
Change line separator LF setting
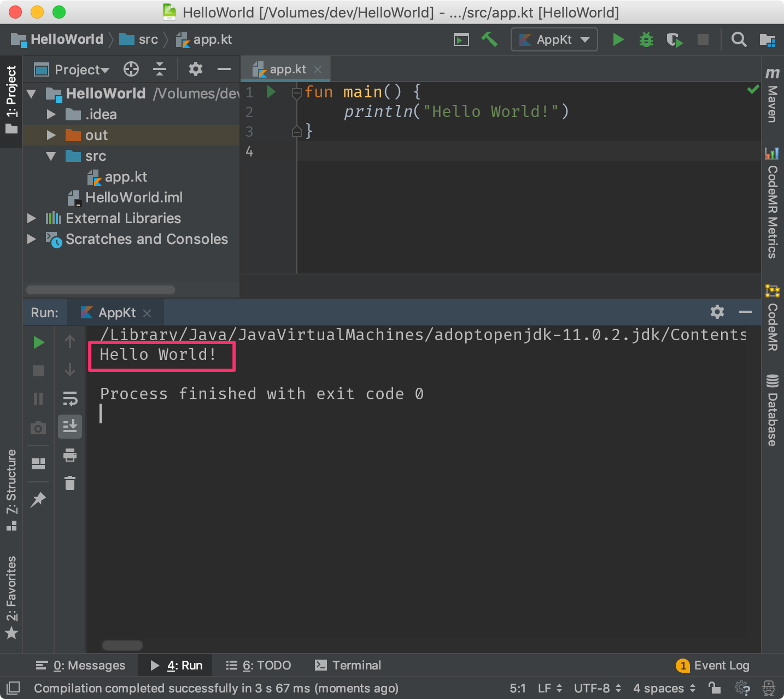click(x=550, y=688)
